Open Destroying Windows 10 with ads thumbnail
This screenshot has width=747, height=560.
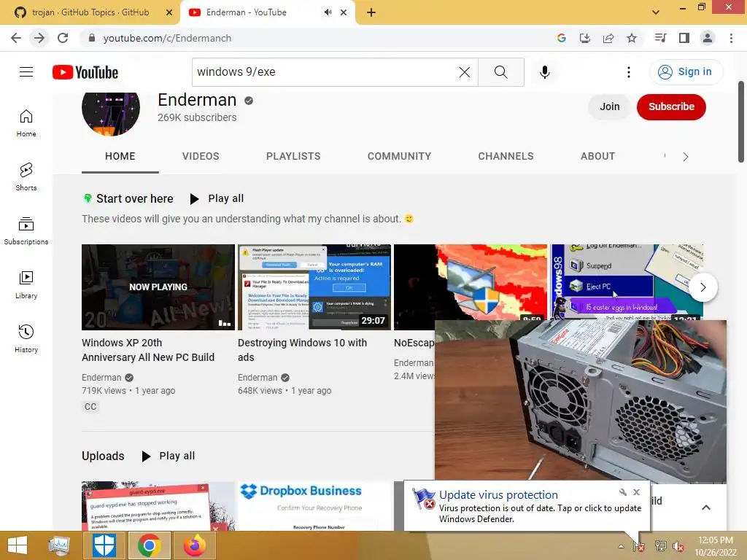point(314,287)
